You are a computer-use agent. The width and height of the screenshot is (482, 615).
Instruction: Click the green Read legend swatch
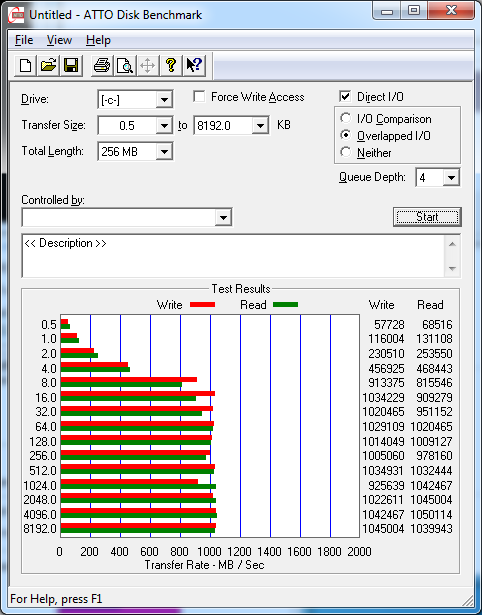(x=285, y=305)
